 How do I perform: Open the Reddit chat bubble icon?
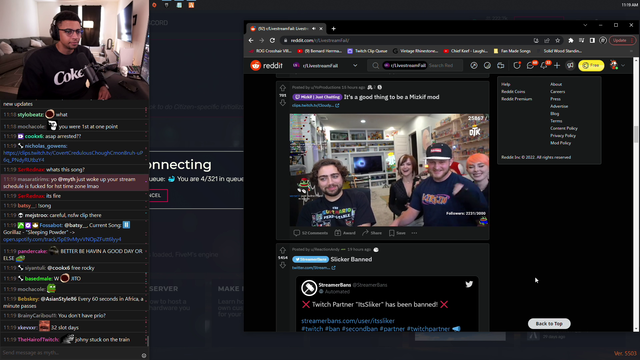point(531,65)
